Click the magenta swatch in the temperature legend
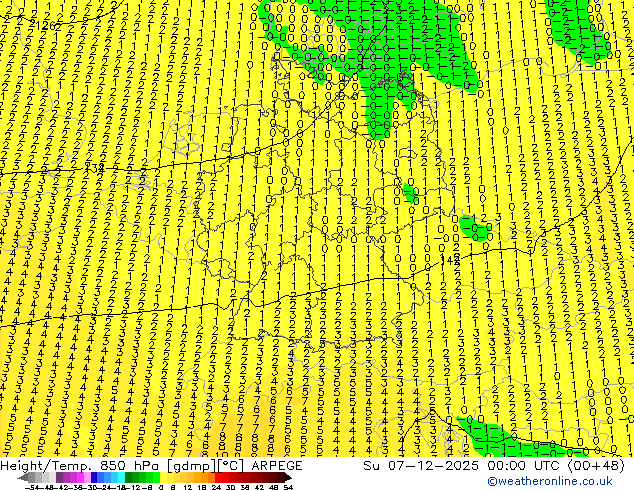This screenshot has width=634, height=490. (80, 477)
